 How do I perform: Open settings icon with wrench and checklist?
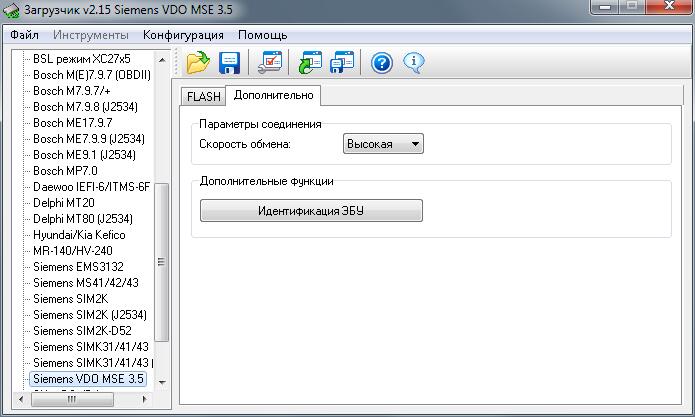270,62
